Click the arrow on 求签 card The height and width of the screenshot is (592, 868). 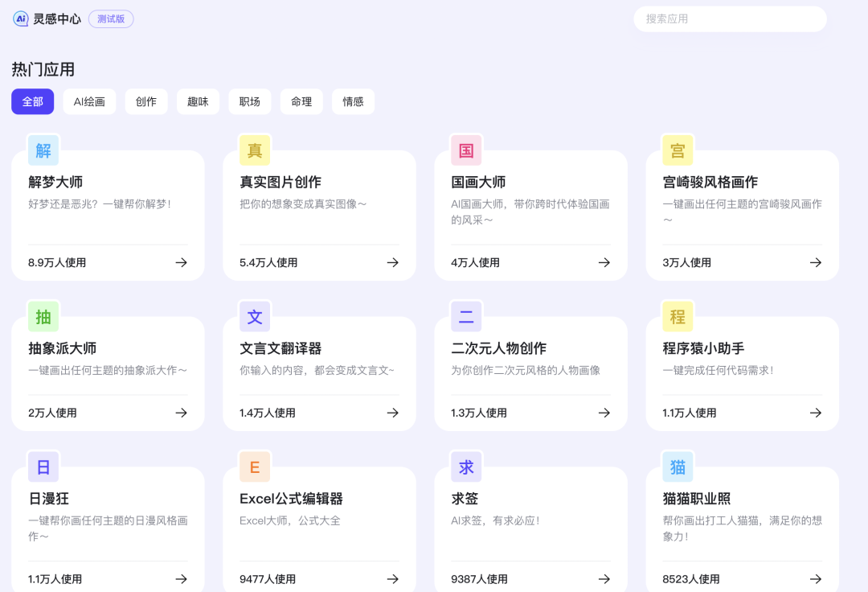coord(604,578)
